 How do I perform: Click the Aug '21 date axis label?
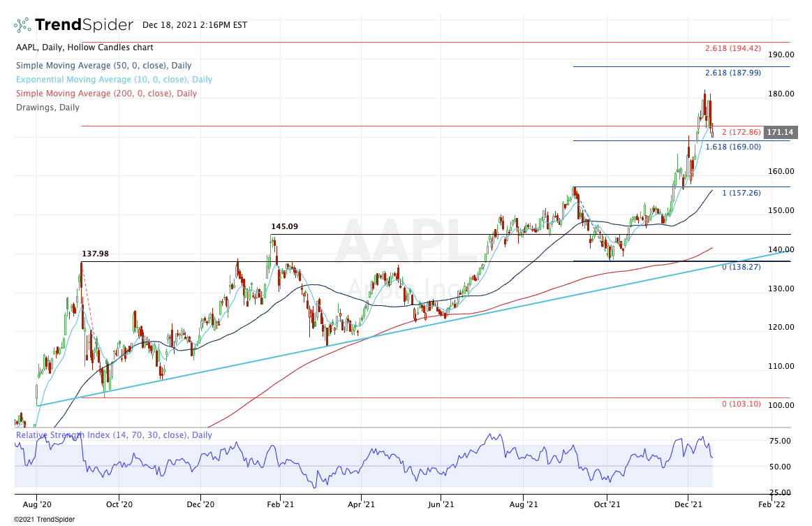[x=524, y=505]
